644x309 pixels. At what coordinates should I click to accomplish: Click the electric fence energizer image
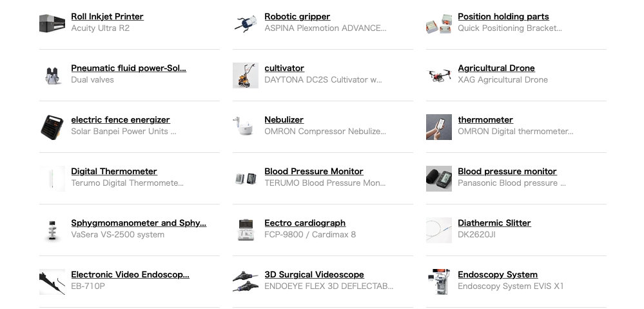point(52,127)
